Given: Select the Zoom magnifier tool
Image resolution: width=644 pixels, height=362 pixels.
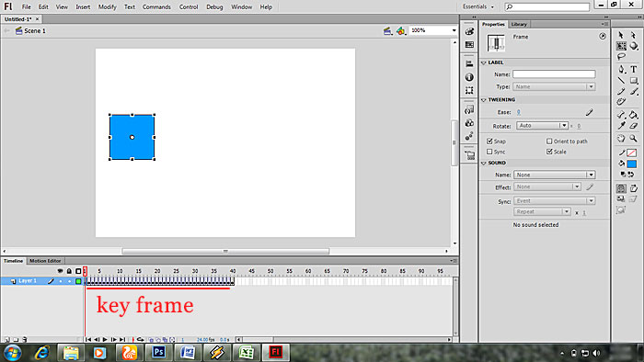Looking at the screenshot, I should click(634, 139).
